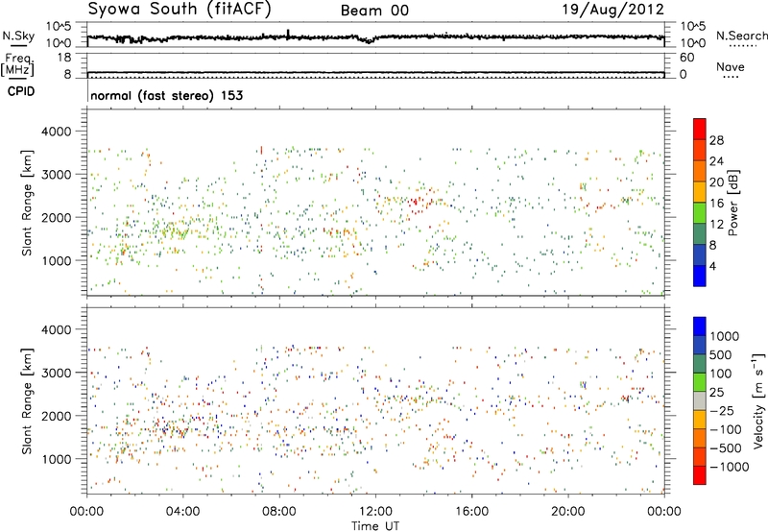The height and width of the screenshot is (532, 768).
Task: Click the '28' tick on Power colorbar
Action: tap(716, 140)
